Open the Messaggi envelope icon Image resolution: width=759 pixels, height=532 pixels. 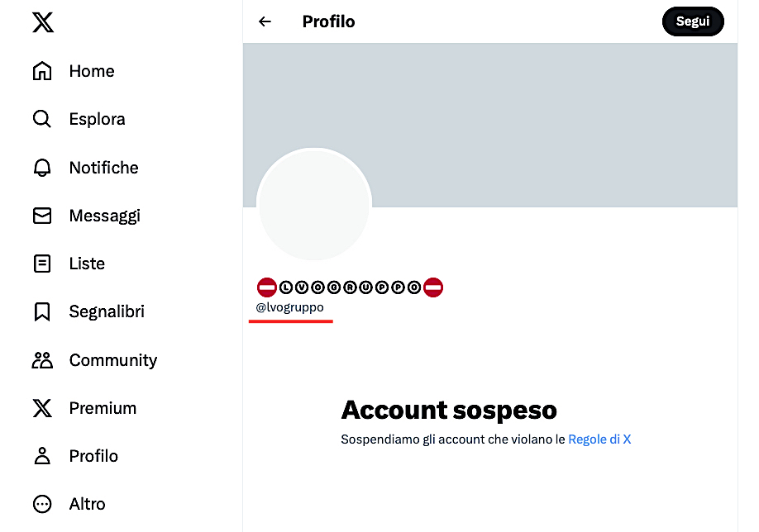coord(42,216)
